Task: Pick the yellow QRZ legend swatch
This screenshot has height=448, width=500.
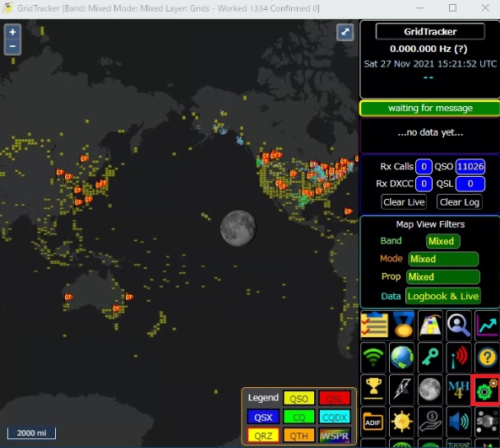Action: (x=263, y=435)
